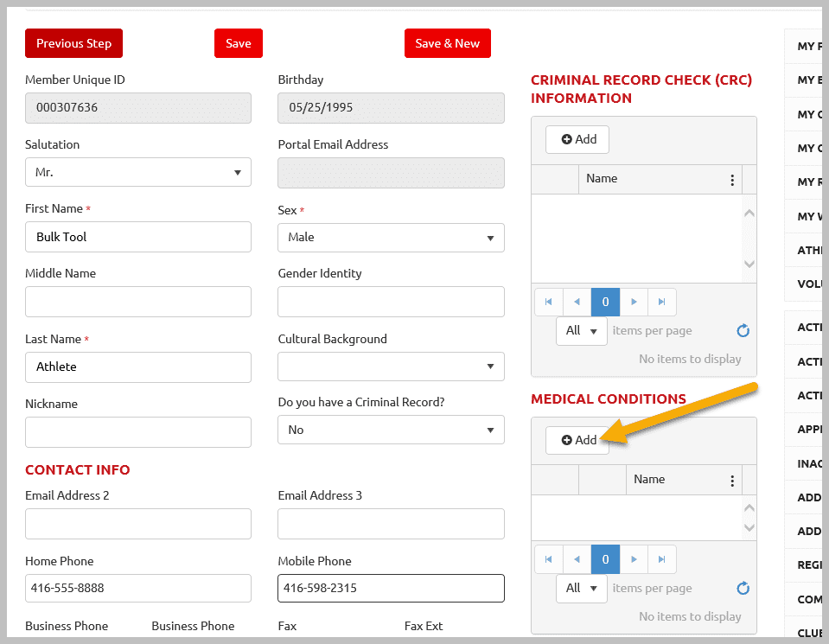
Task: Go to previous page in CRC Information grid
Action: pyautogui.click(x=577, y=302)
